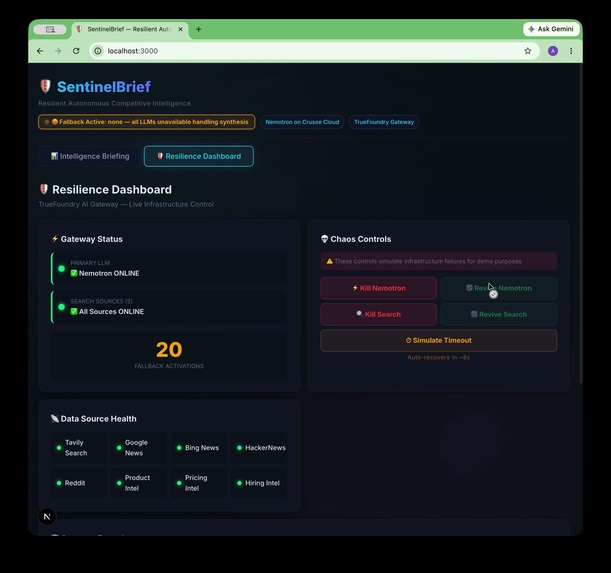Click the 20 fallback activations counter
The width and height of the screenshot is (611, 573).
point(169,355)
